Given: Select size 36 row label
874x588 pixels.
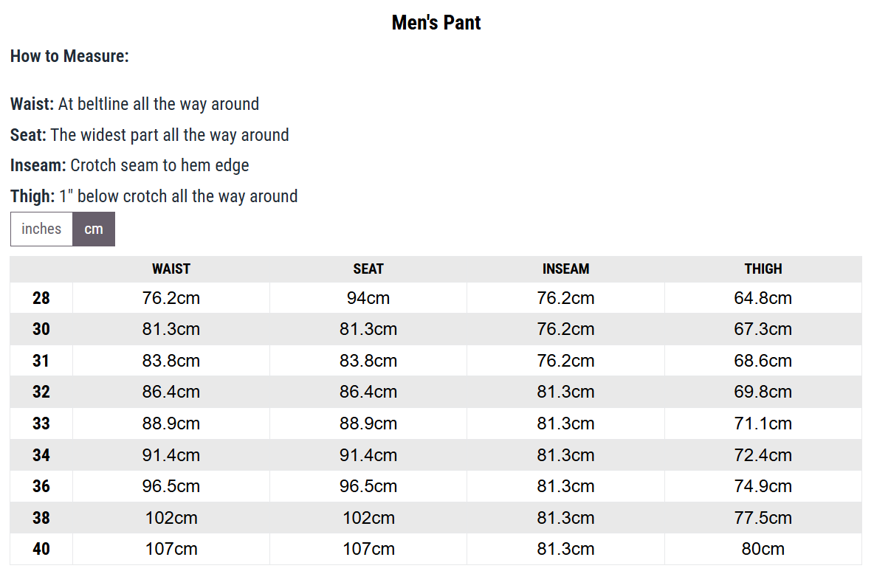Looking at the screenshot, I should click(41, 486).
